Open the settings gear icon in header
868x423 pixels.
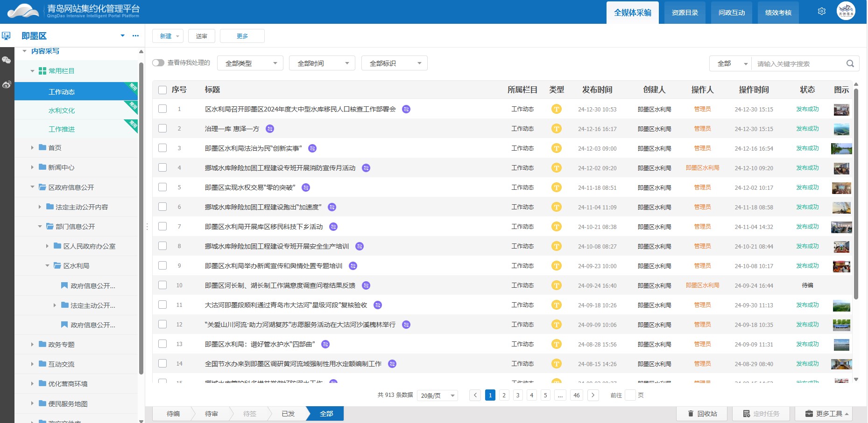tap(822, 11)
